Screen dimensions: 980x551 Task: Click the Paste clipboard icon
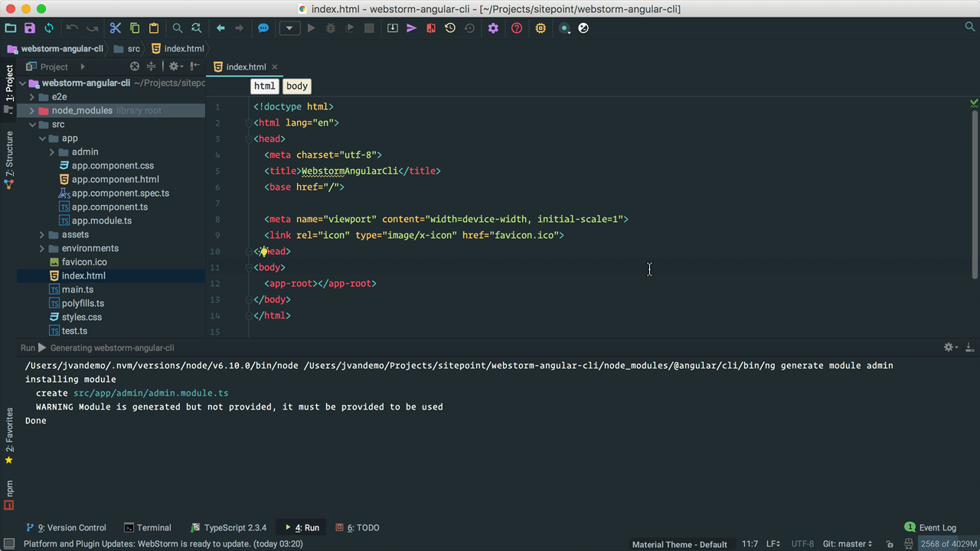click(x=154, y=28)
